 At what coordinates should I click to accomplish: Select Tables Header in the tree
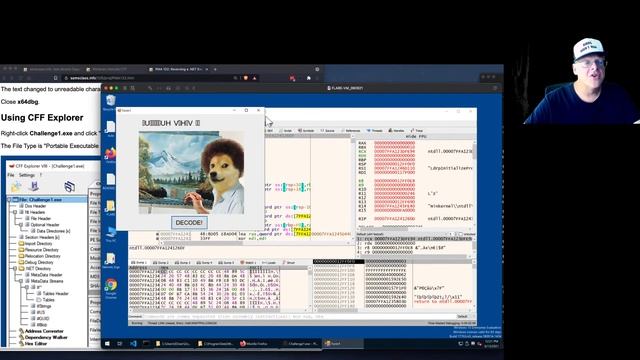point(52,293)
